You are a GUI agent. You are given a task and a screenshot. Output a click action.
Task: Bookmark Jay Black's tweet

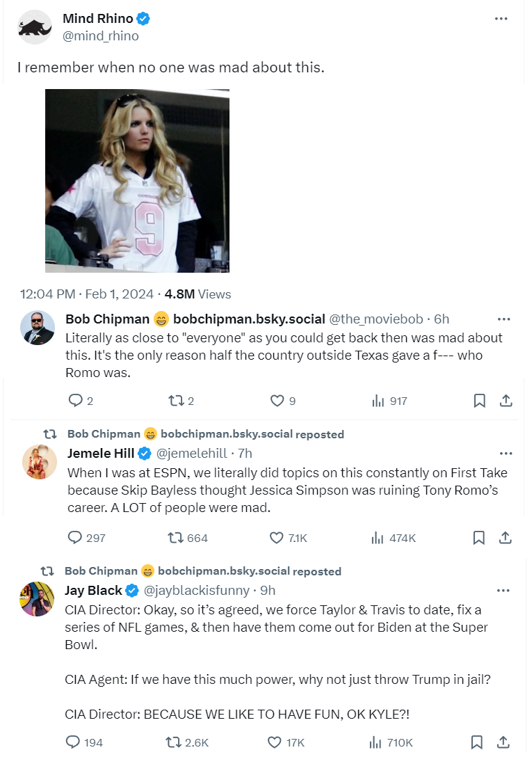477,742
